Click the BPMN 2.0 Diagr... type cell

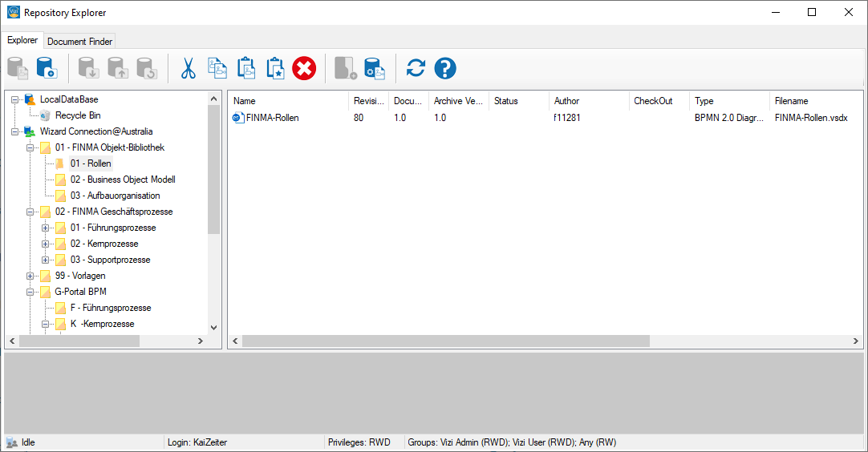coord(729,117)
